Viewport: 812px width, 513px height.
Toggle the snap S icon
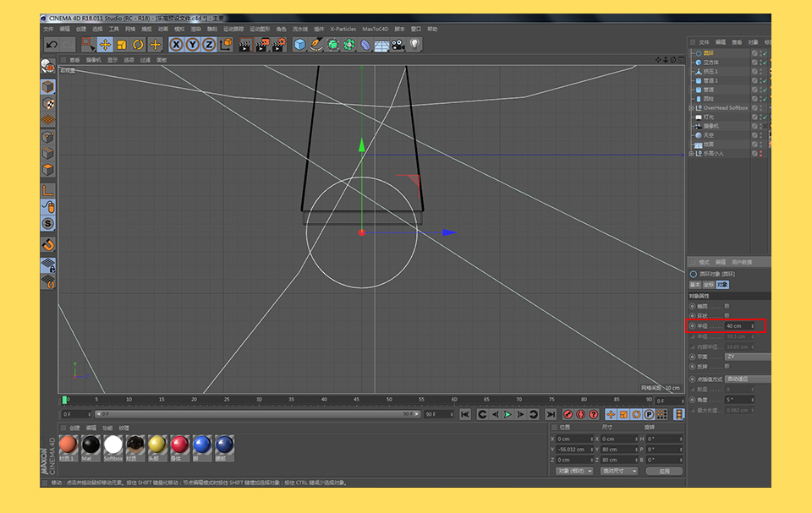tap(48, 224)
